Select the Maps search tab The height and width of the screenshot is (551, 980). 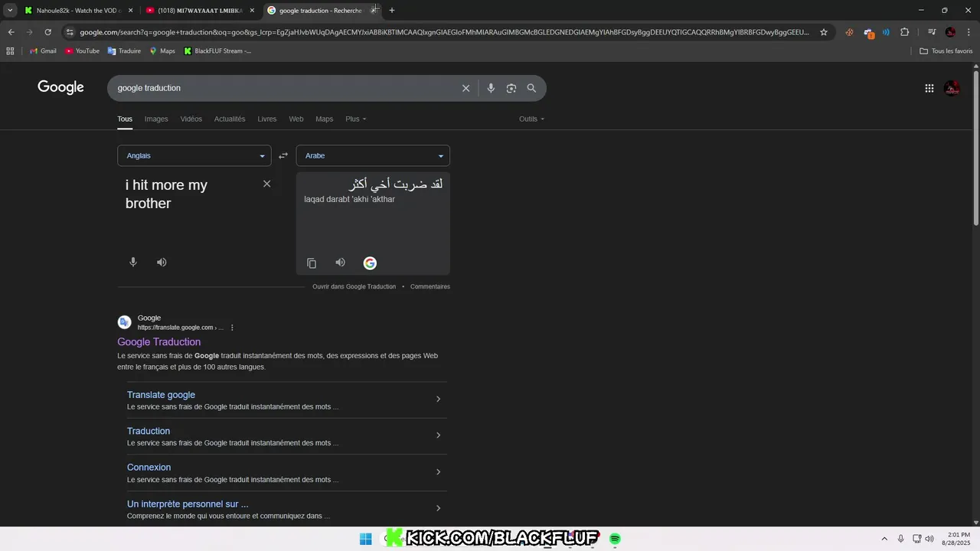point(325,119)
